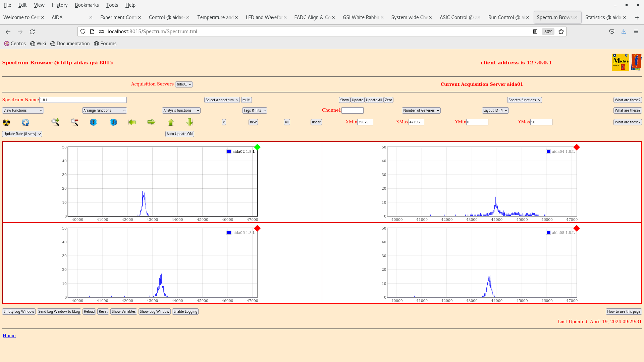Open the Layout ID=4 dropdown
Image resolution: width=644 pixels, height=362 pixels.
[x=495, y=110]
